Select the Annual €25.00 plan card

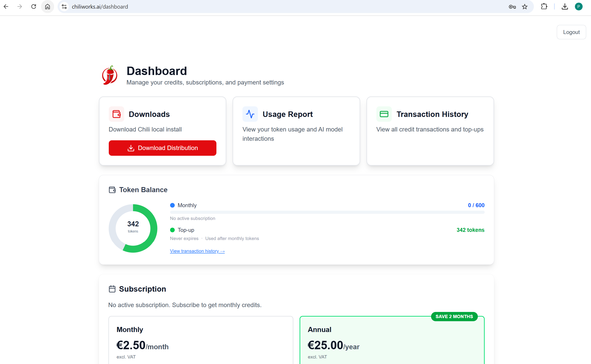pos(392,342)
